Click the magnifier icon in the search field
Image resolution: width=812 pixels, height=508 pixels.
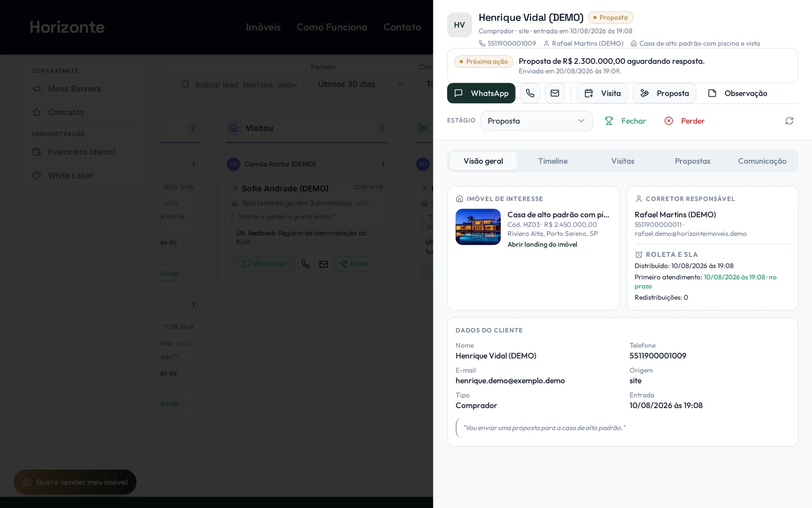click(x=185, y=84)
